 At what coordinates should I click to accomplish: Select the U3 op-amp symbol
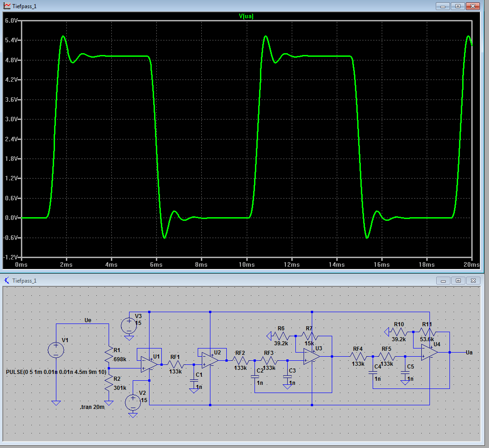click(311, 357)
